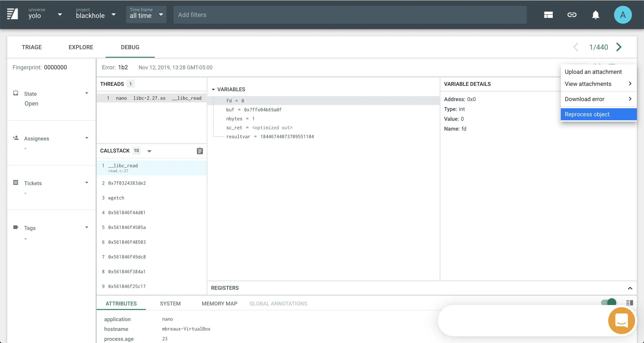644x343 pixels.
Task: Click the attributes column layout icon
Action: 629,303
